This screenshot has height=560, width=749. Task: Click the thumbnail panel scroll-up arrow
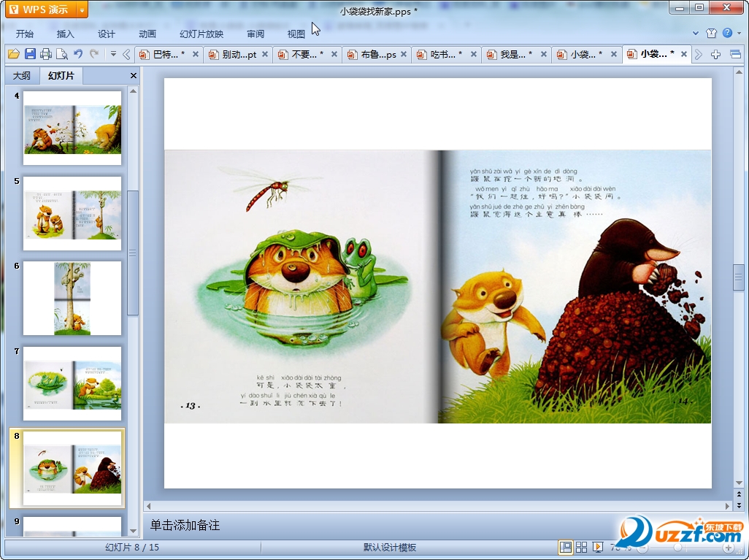pos(134,91)
